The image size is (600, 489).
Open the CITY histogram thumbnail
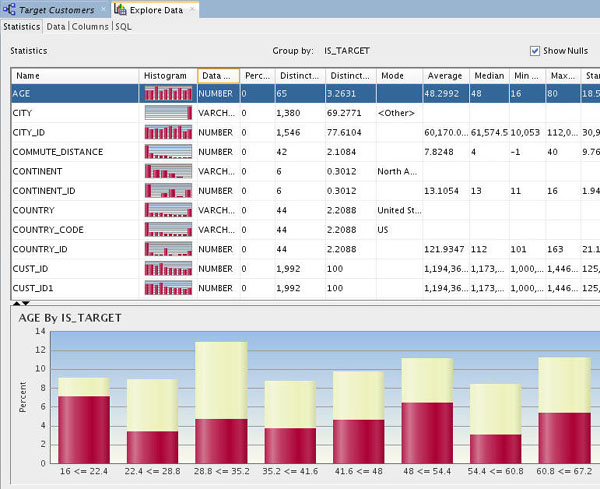(x=167, y=113)
